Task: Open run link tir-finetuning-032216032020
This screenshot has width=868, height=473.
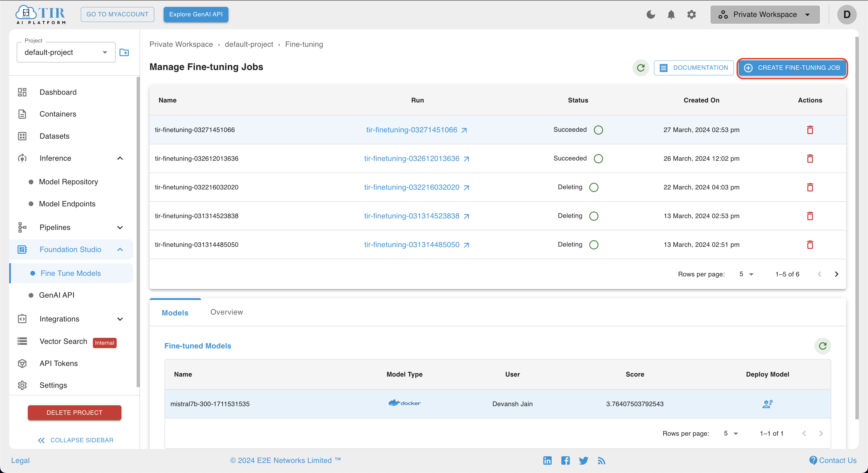Action: point(416,187)
